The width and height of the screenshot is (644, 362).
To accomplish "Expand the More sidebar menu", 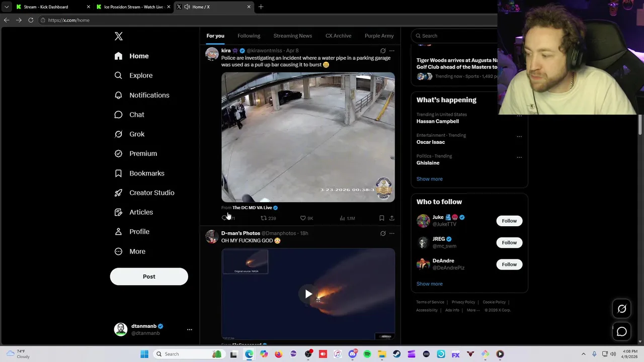I will 130,251.
